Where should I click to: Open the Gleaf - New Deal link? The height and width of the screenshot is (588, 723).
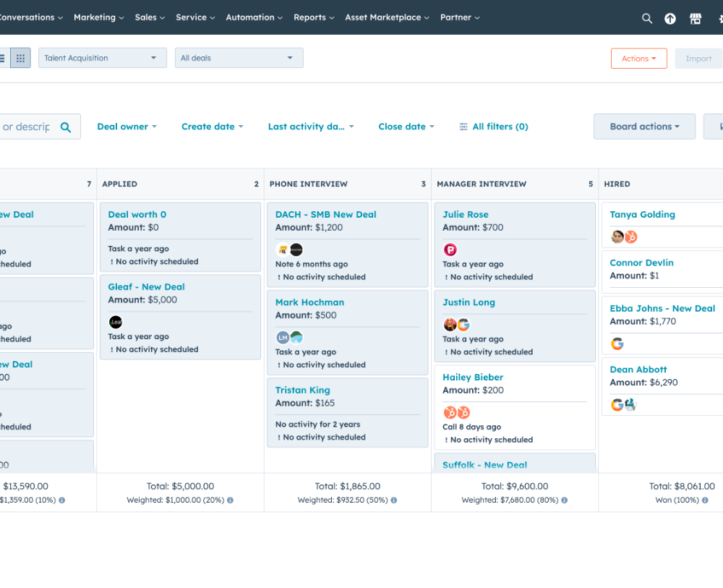pos(146,287)
